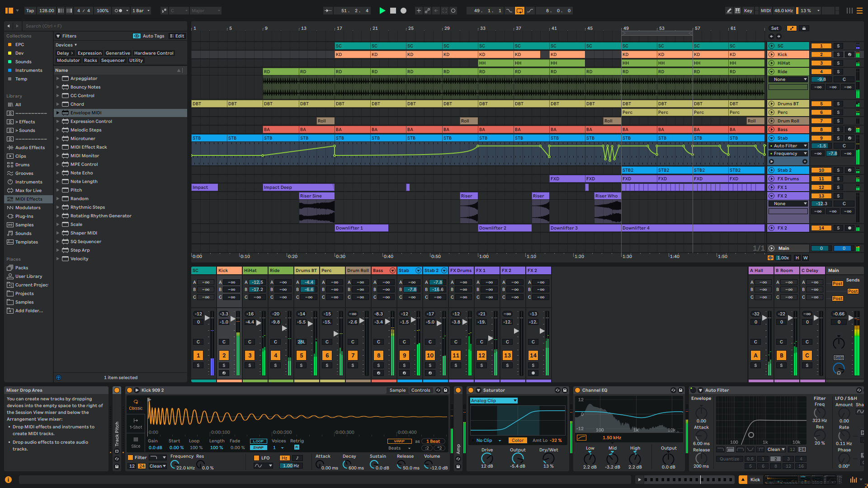Click the Follow playback arrow button
This screenshot has width=868, height=488.
click(x=328, y=10)
